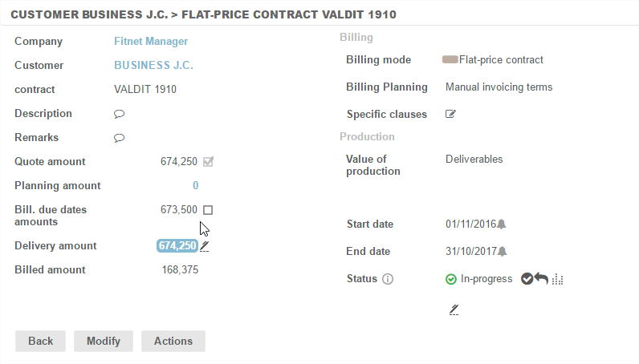Image resolution: width=639 pixels, height=364 pixels.
Task: Click the Planning amount 0 link
Action: (195, 186)
